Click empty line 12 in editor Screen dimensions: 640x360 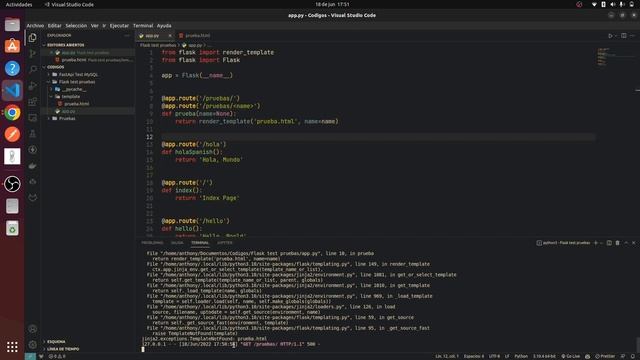coord(378,137)
